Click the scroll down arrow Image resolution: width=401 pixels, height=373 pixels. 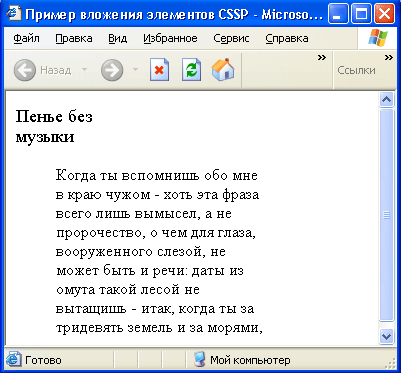[387, 336]
